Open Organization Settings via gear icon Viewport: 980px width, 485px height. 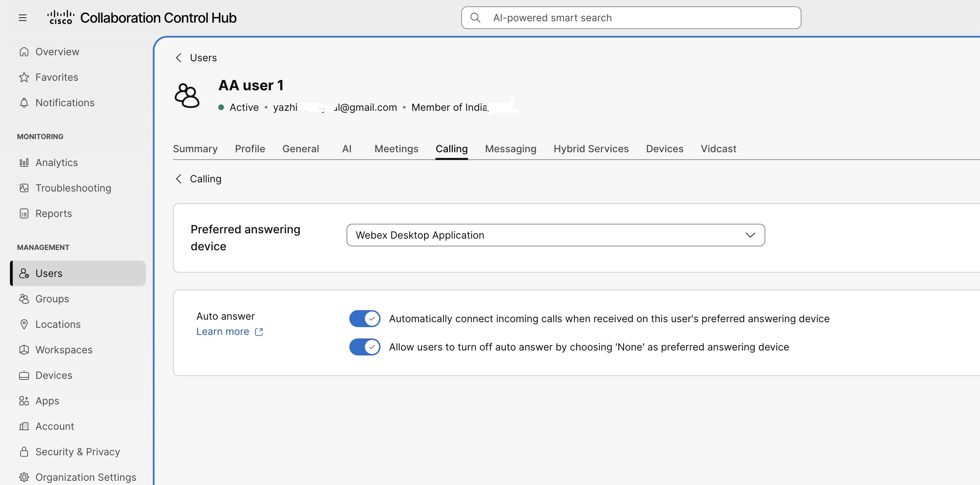[x=24, y=477]
